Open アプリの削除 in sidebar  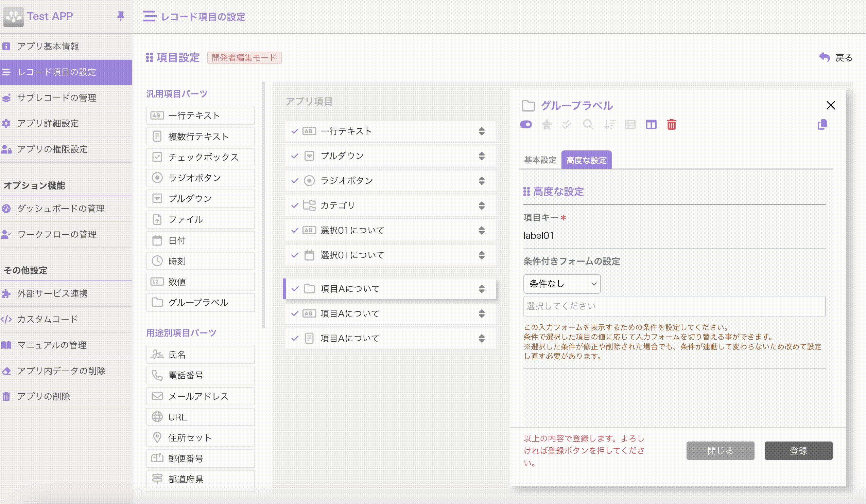click(x=66, y=397)
